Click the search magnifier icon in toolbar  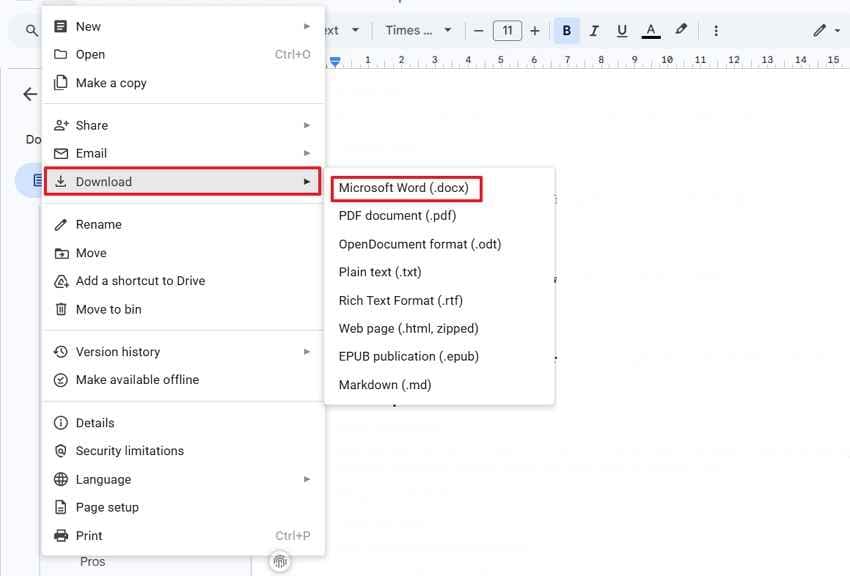(32, 31)
